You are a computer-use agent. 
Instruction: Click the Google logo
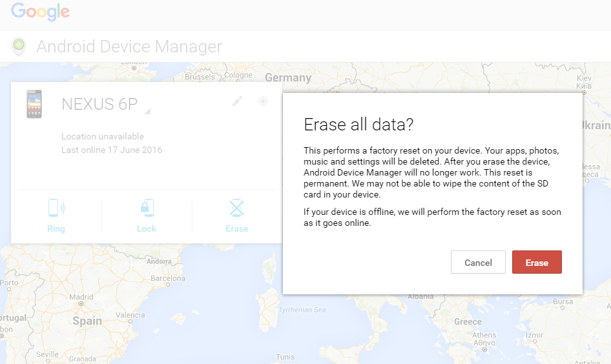40,12
